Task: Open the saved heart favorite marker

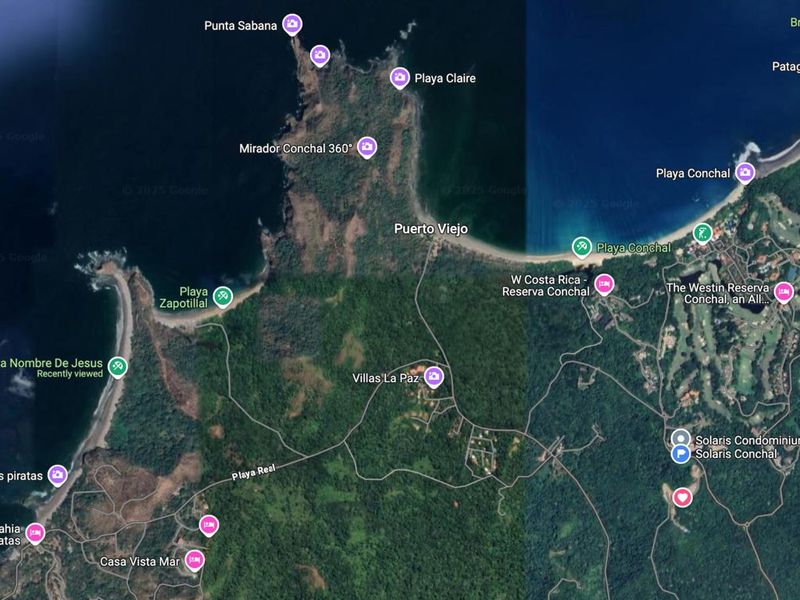Action: 682,496
